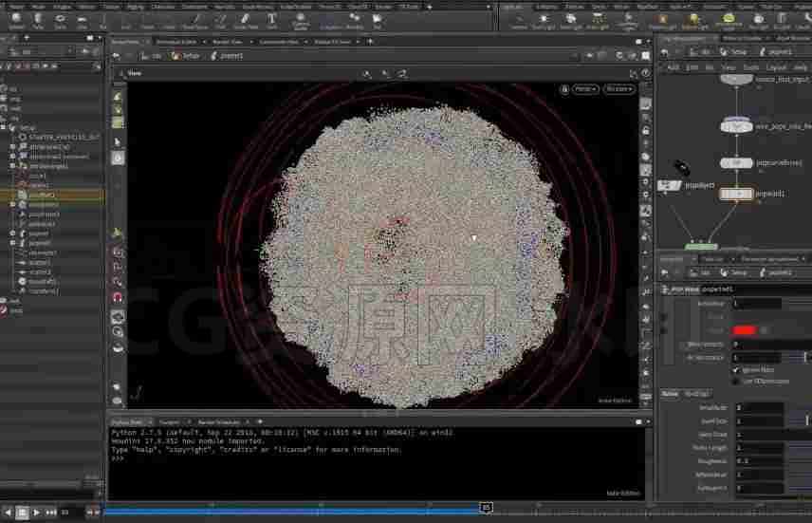The width and height of the screenshot is (812, 523).
Task: Click the Roughness value field
Action: [x=759, y=460]
